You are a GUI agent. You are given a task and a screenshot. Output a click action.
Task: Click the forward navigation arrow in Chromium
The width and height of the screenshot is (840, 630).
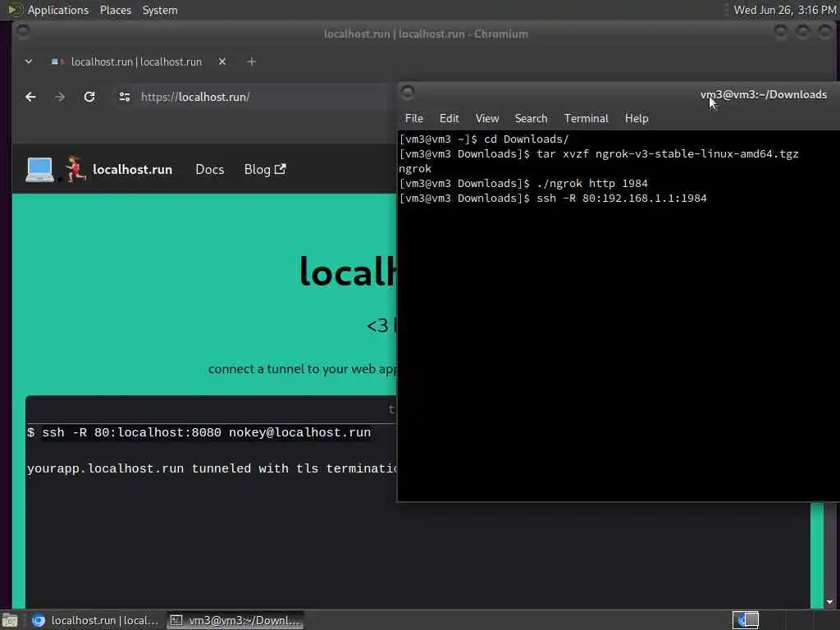[60, 97]
